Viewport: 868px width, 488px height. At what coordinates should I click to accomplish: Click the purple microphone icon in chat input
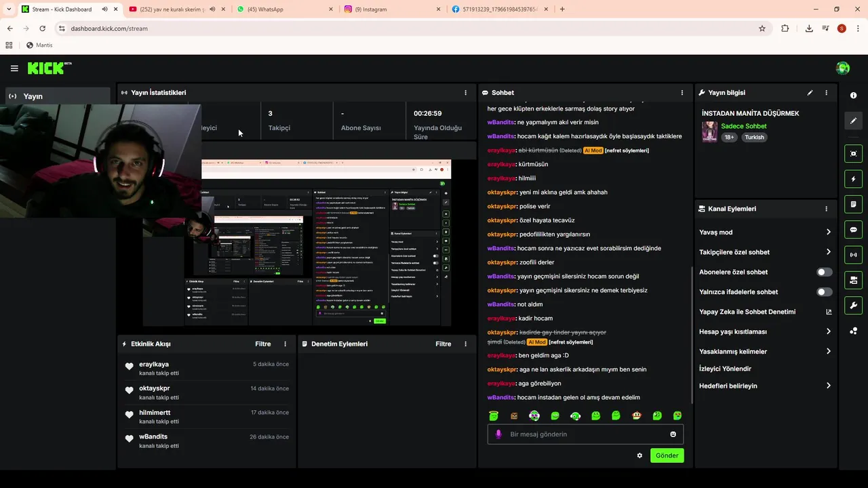tap(498, 434)
